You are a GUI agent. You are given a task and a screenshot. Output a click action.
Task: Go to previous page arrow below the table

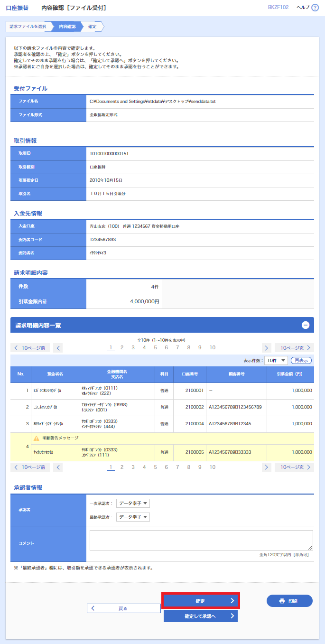point(58,467)
